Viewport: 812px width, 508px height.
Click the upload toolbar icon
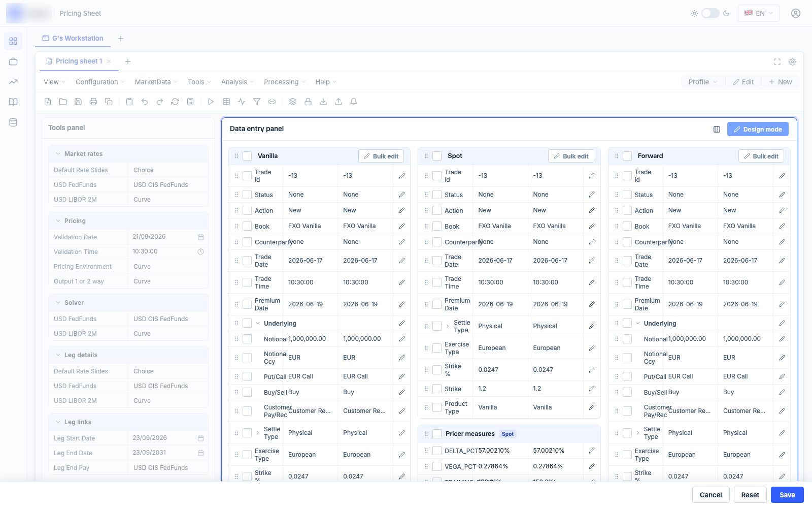(339, 102)
